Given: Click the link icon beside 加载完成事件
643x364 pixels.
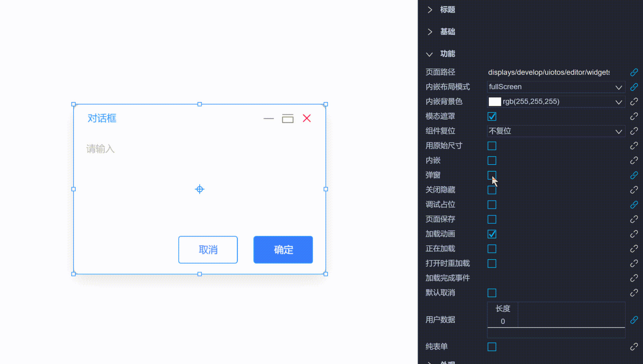Looking at the screenshot, I should click(634, 278).
